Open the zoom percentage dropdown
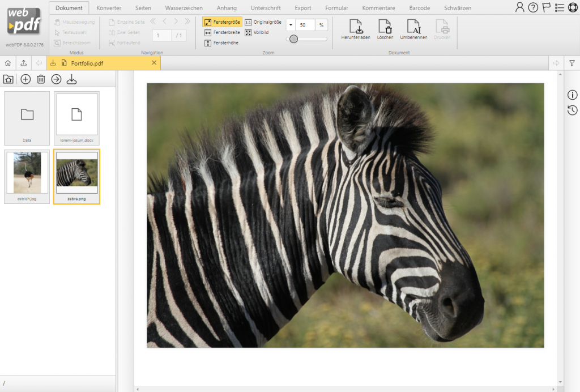 tap(291, 24)
